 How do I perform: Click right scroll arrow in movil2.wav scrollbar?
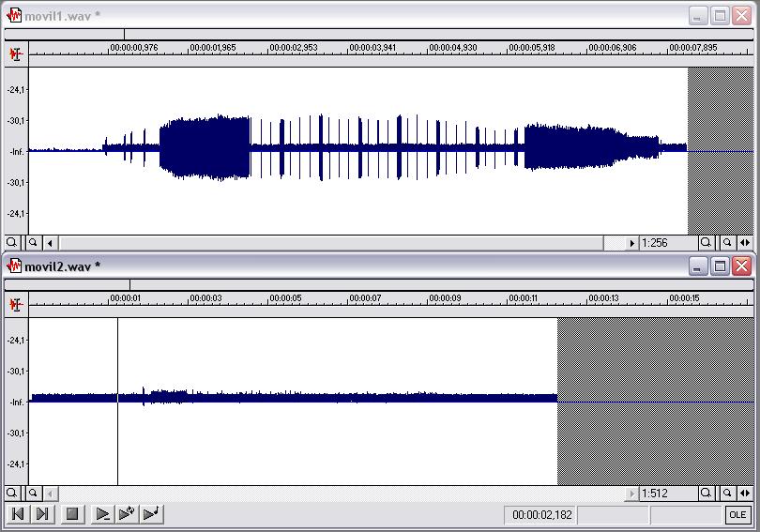(631, 494)
